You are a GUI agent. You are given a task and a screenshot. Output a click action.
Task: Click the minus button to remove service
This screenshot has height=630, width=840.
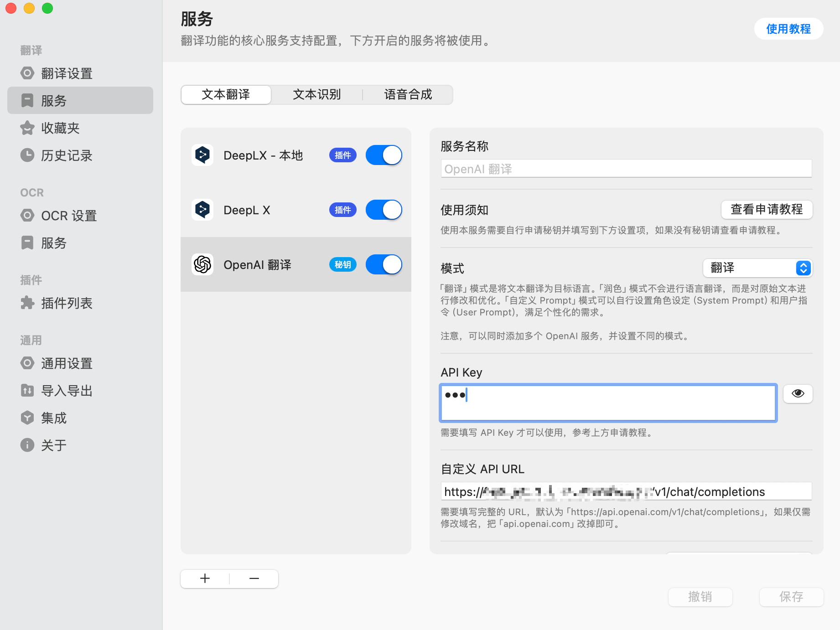(254, 578)
